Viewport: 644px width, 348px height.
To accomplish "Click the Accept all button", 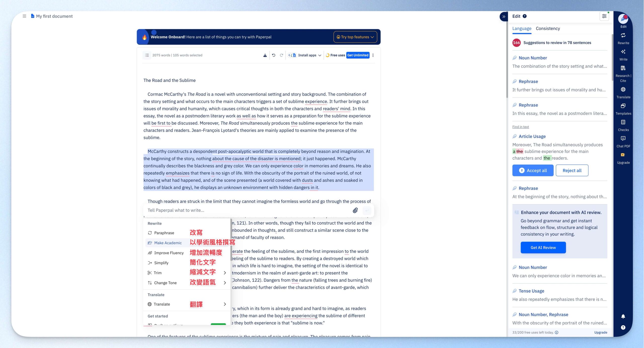I will click(533, 170).
